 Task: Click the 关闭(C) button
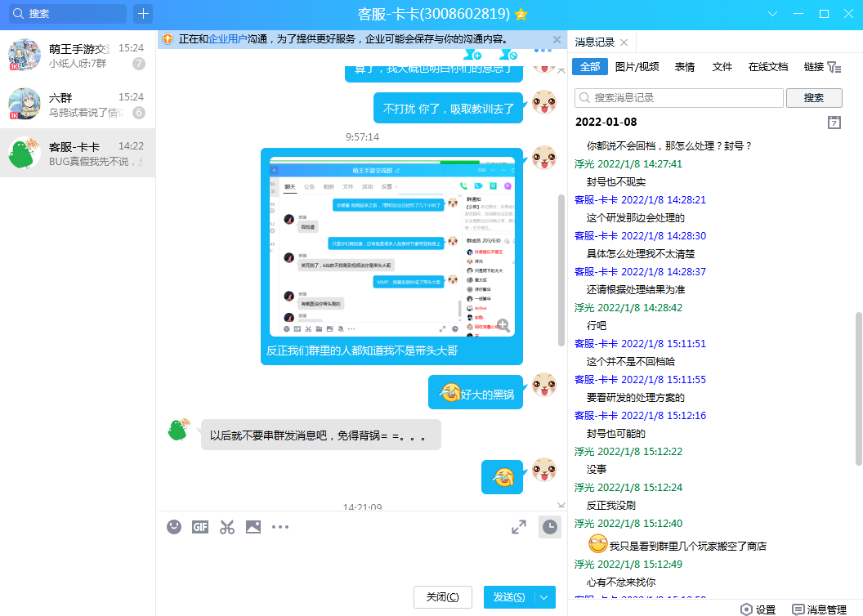tap(442, 597)
